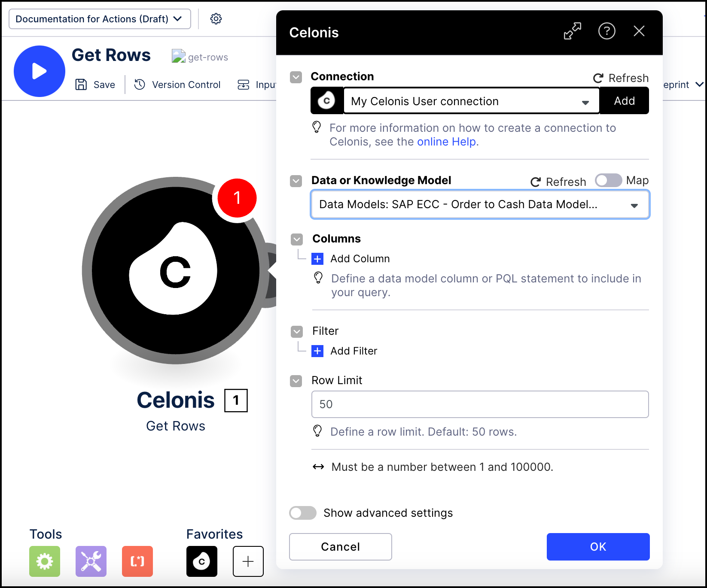Viewport: 707px width, 588px height.
Task: Close the Celonis dialog
Action: coord(639,31)
